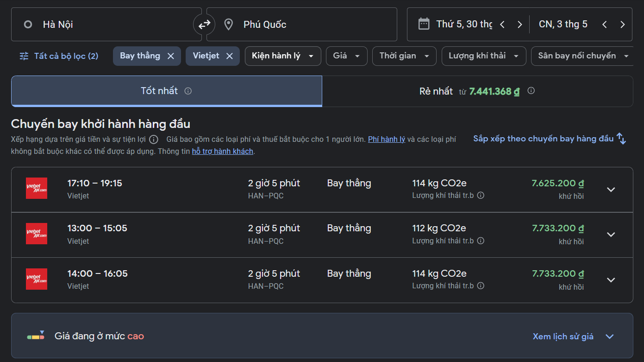Switch to the Rẻ nhất tab

(x=477, y=91)
